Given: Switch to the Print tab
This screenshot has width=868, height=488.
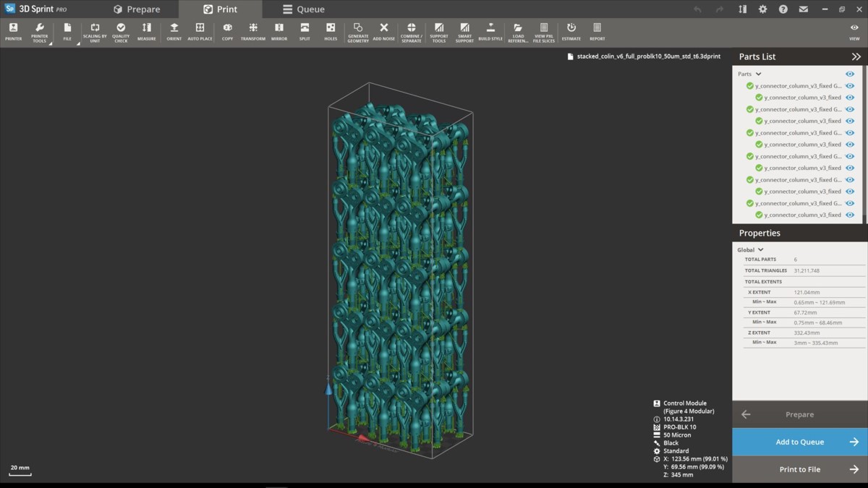Looking at the screenshot, I should [220, 9].
